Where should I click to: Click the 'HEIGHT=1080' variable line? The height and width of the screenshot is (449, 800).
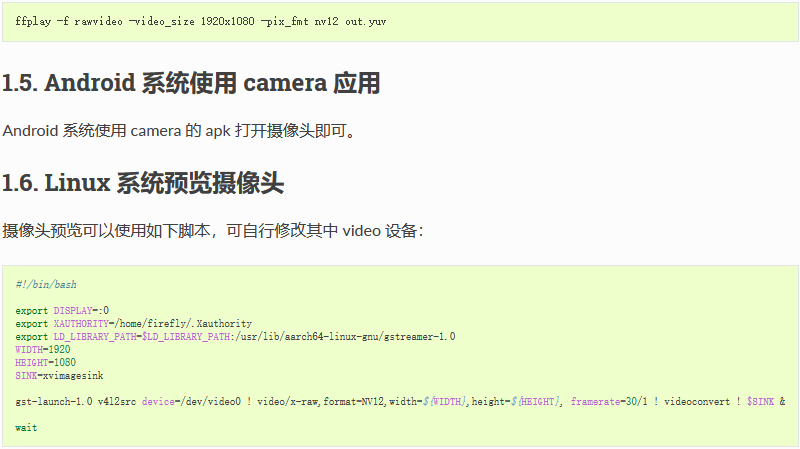45,363
